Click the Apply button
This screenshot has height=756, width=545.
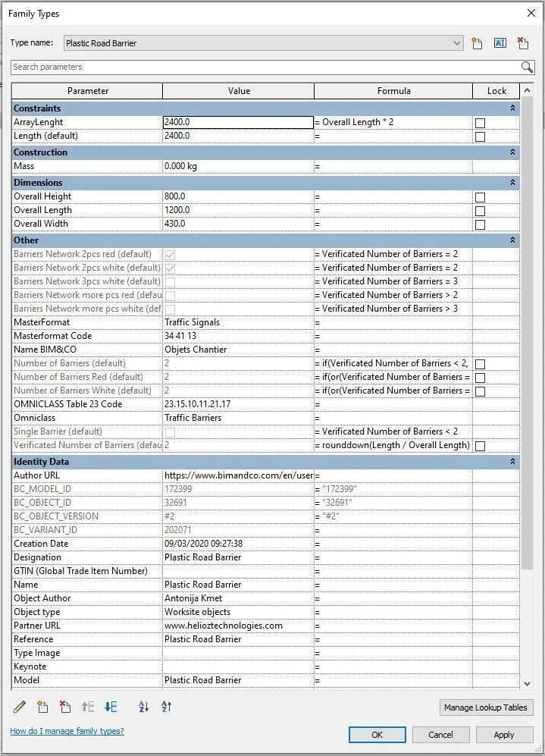(x=504, y=734)
